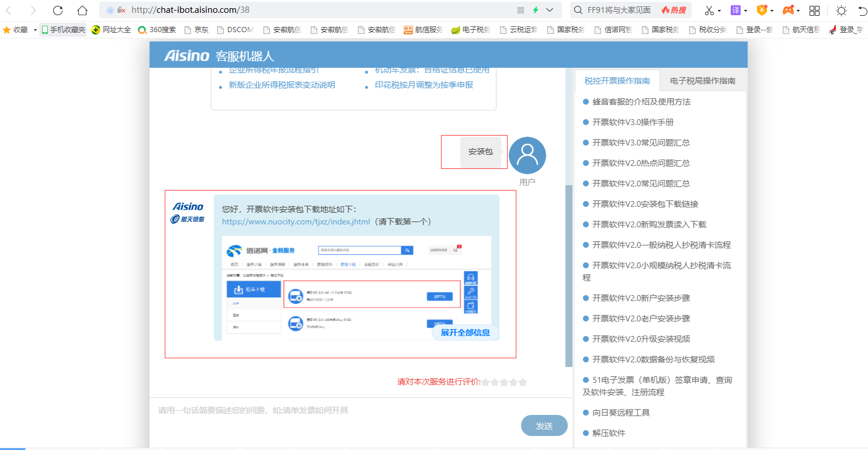
Task: Open the 电子税务 bookmark
Action: (471, 30)
